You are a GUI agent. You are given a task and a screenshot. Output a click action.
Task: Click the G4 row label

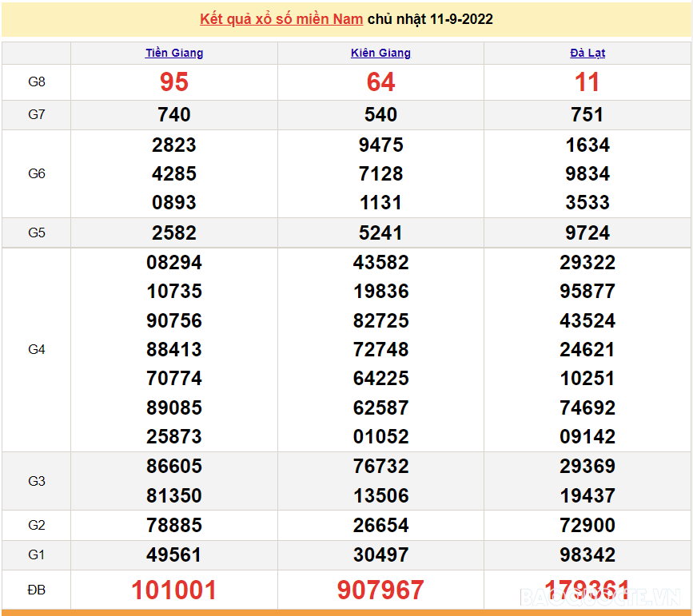(x=37, y=350)
